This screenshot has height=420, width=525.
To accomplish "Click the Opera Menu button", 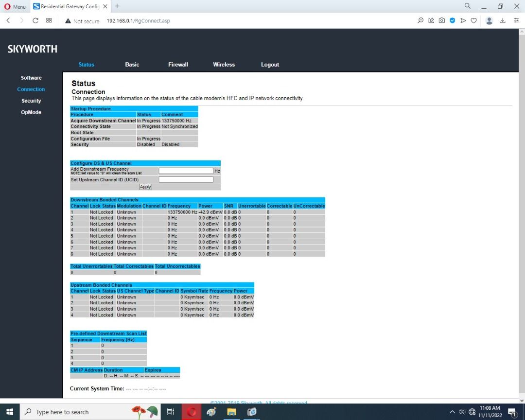I will (x=15, y=6).
